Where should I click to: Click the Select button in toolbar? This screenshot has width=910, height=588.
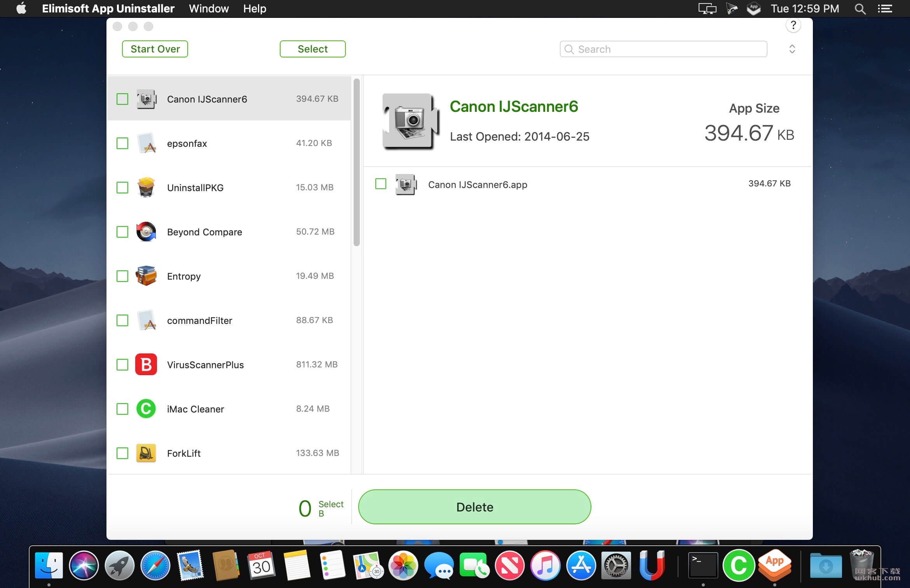coord(312,49)
